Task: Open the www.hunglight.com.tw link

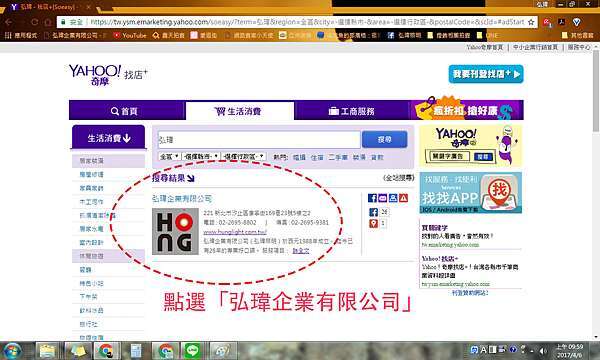Action: click(235, 232)
